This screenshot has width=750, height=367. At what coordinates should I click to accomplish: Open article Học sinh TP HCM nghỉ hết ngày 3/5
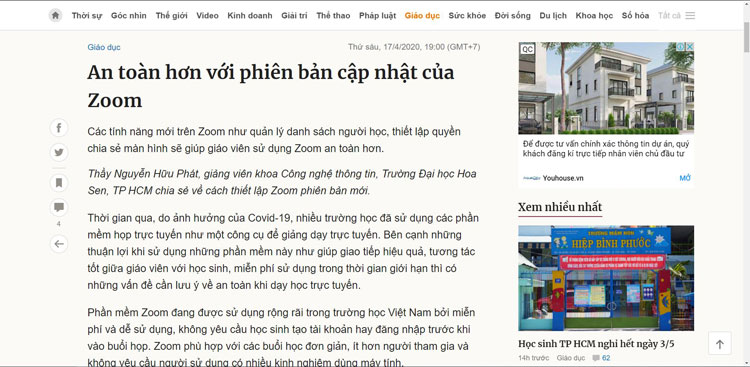pyautogui.click(x=596, y=344)
